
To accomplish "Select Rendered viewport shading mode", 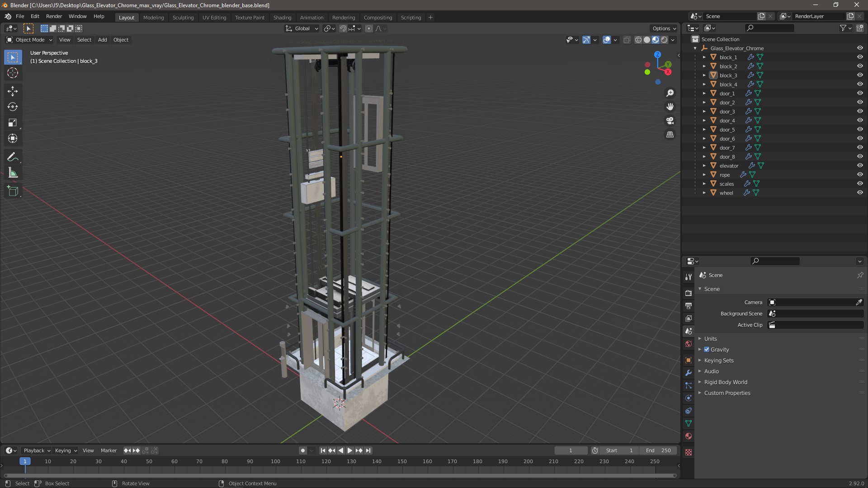I will (x=664, y=40).
